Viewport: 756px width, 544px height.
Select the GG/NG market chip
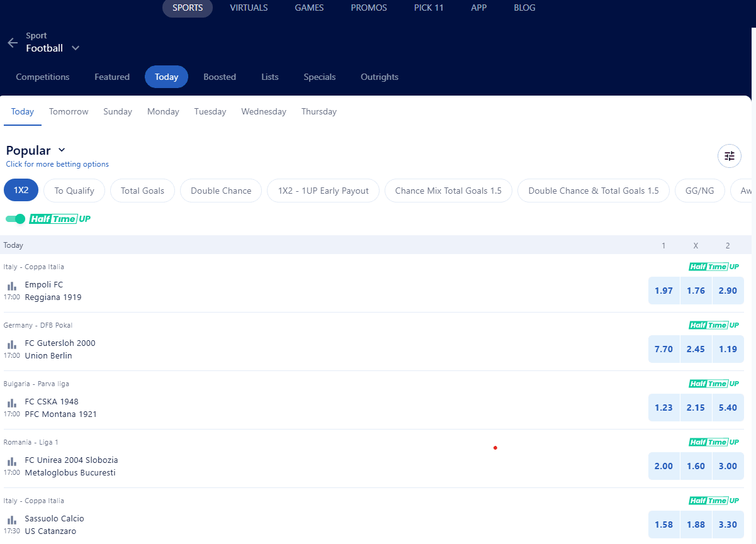[700, 191]
